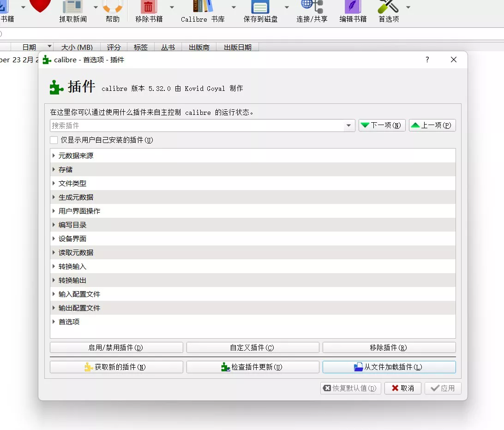This screenshot has height=430, width=504.
Task: Click the 下一项(N) next match button
Action: pyautogui.click(x=382, y=125)
